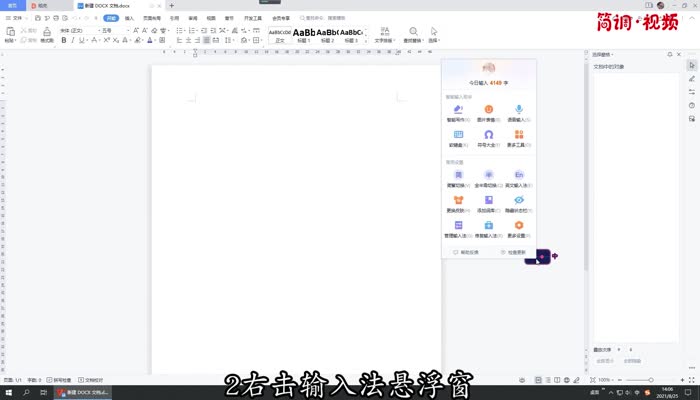
Task: Toggle 全半角切换 full/half width
Action: tap(489, 179)
